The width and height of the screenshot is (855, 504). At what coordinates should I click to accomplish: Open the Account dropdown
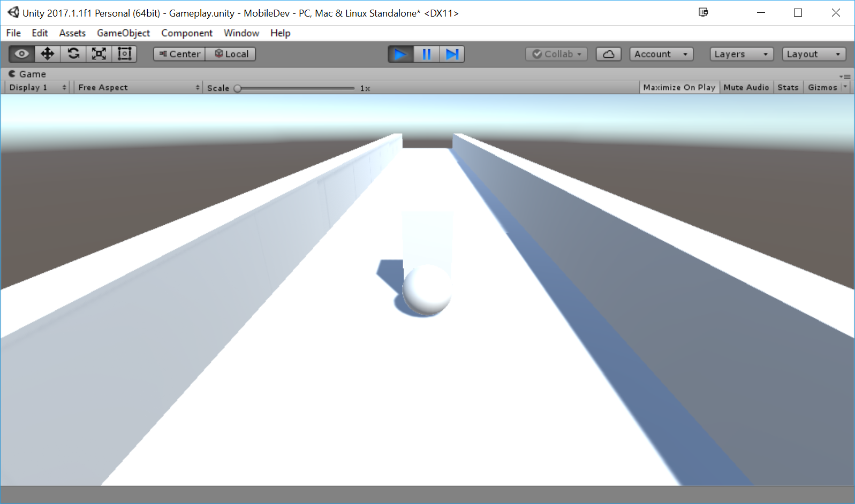(662, 54)
